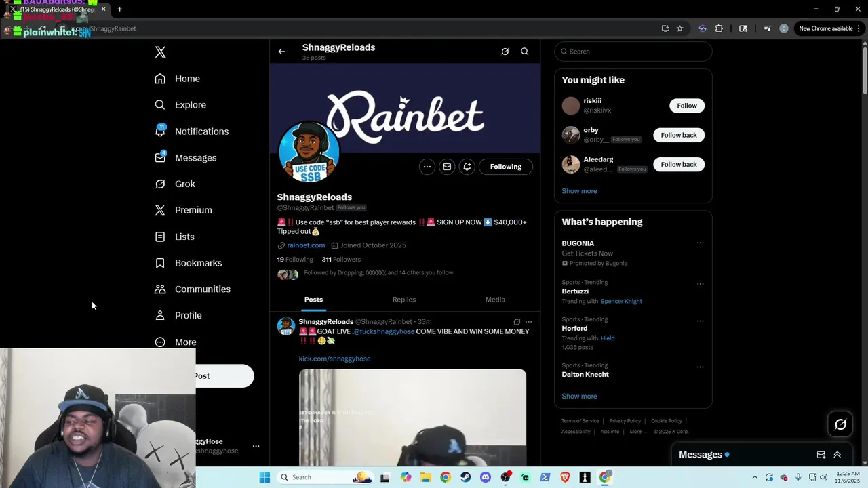
Task: Switch to the Posts tab
Action: 313,300
